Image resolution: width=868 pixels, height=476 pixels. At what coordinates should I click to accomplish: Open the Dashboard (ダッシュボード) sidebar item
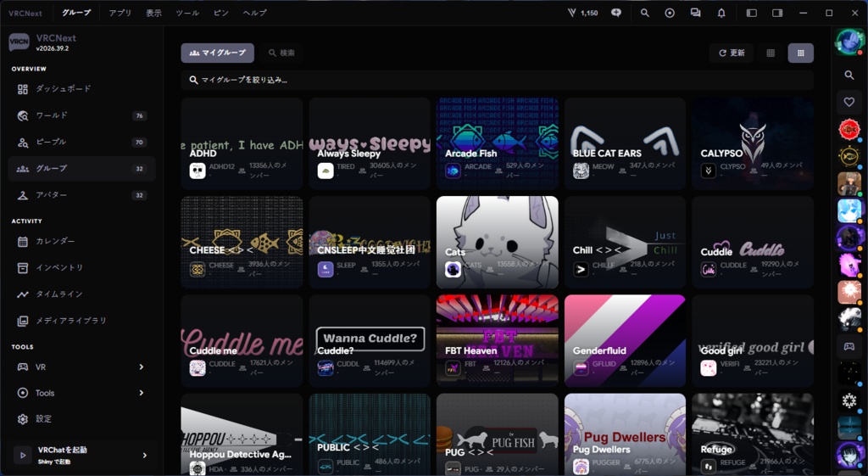tap(81, 88)
